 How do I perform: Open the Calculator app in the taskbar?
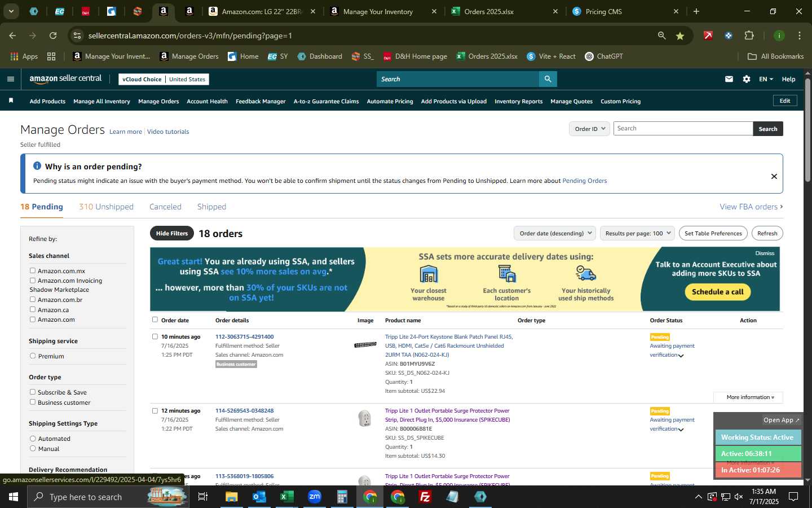pyautogui.click(x=342, y=497)
